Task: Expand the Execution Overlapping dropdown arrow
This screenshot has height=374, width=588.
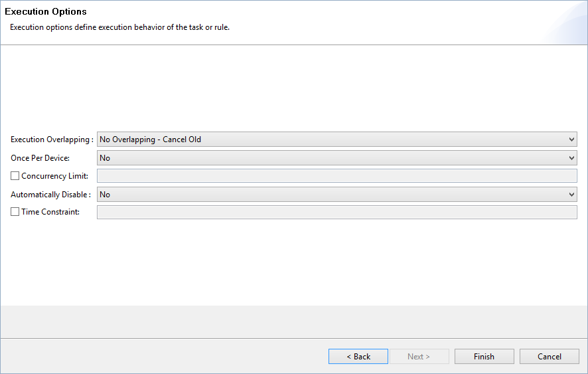Action: pyautogui.click(x=571, y=140)
